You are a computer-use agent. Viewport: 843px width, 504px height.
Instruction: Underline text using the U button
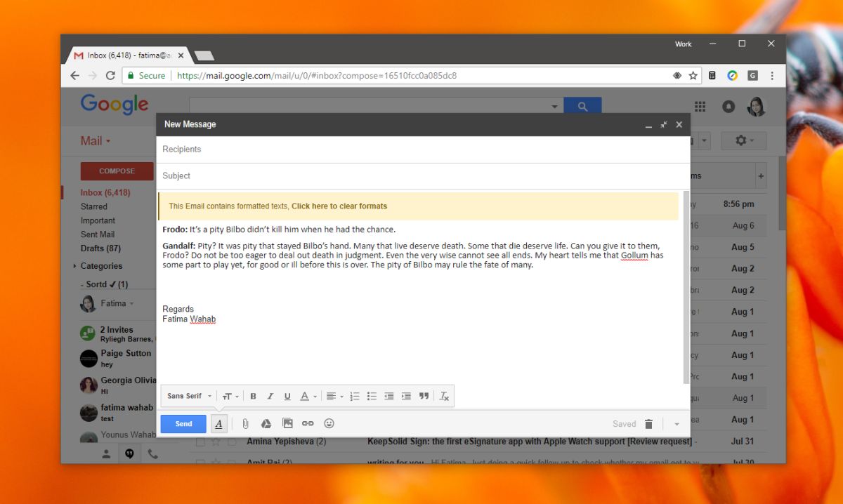tap(287, 397)
